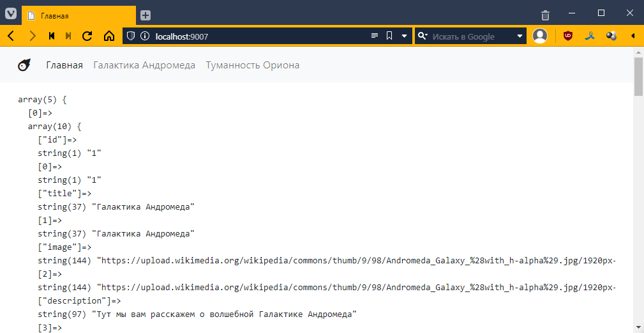
Task: Open the Главная navbar item
Action: tap(64, 65)
